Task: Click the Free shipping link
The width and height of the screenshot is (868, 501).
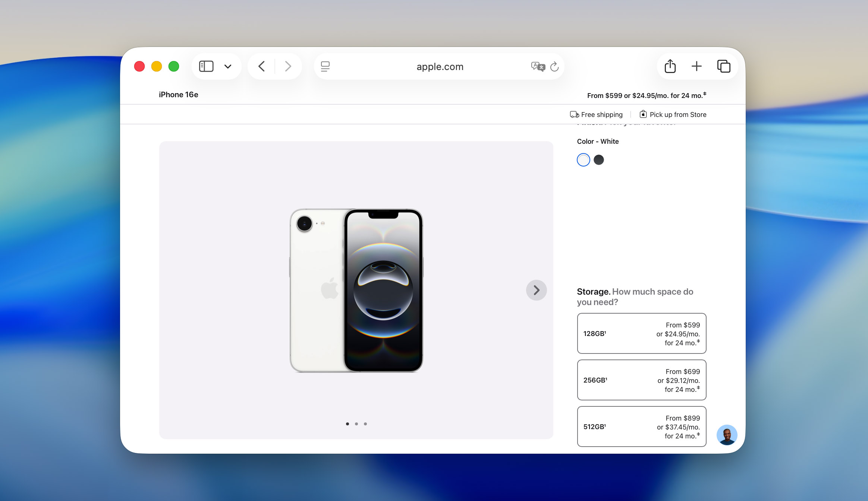Action: point(596,114)
